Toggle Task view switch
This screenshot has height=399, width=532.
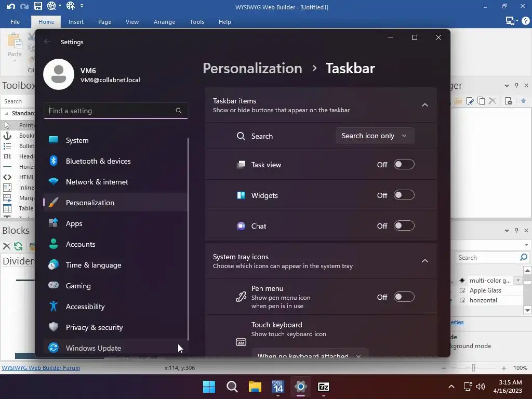404,165
